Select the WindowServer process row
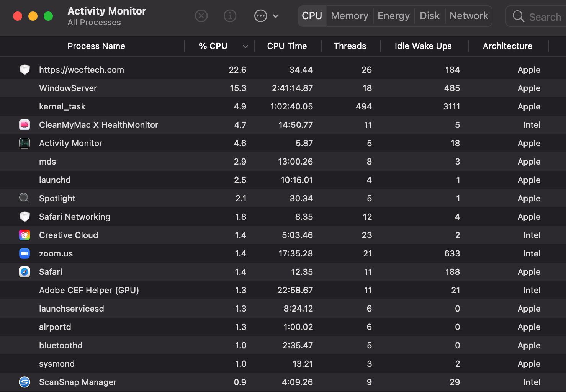The height and width of the screenshot is (392, 566). coord(283,88)
